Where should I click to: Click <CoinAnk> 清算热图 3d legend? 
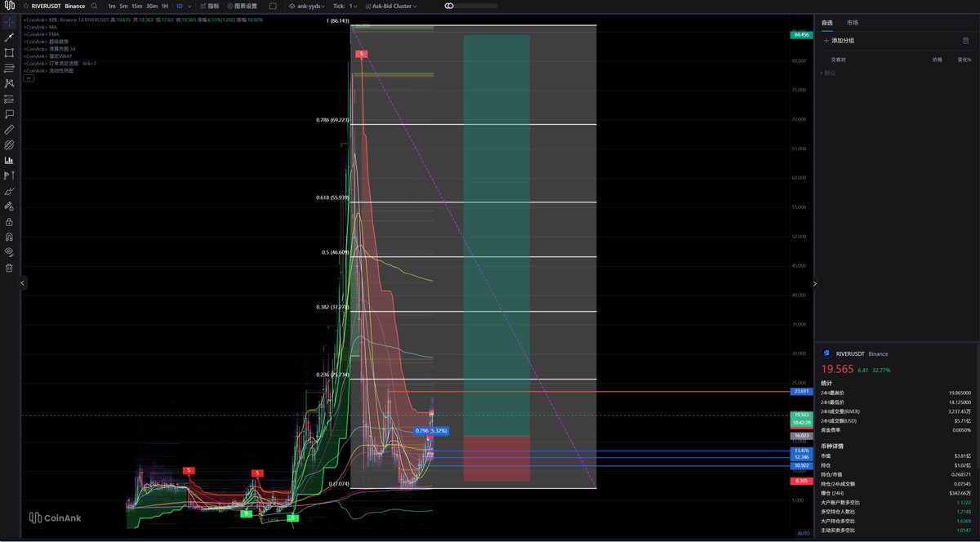coord(49,48)
